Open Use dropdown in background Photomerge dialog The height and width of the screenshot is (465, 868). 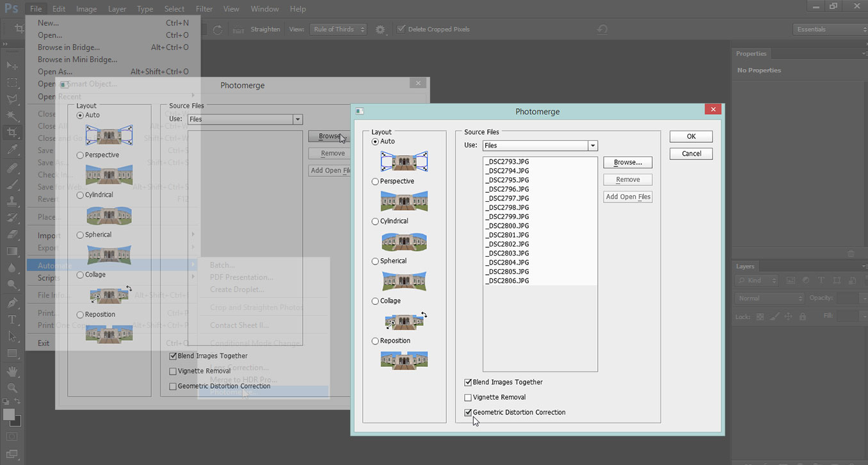(245, 119)
